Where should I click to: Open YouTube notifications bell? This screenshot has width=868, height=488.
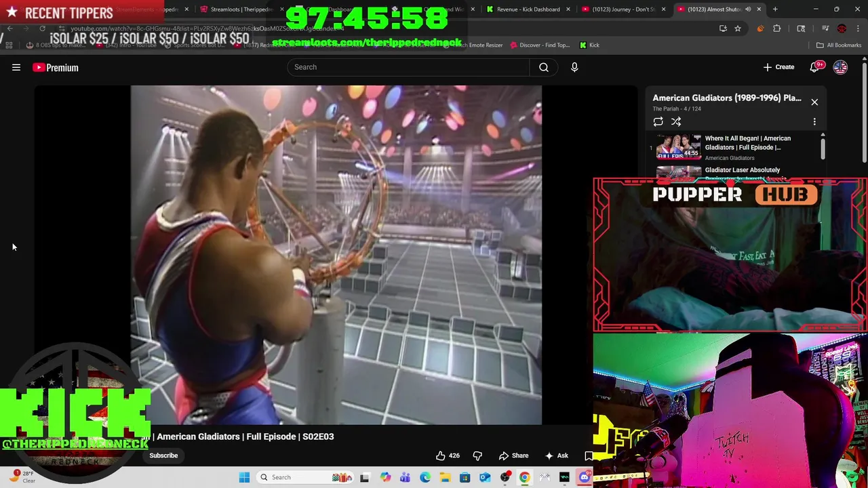[x=815, y=67]
